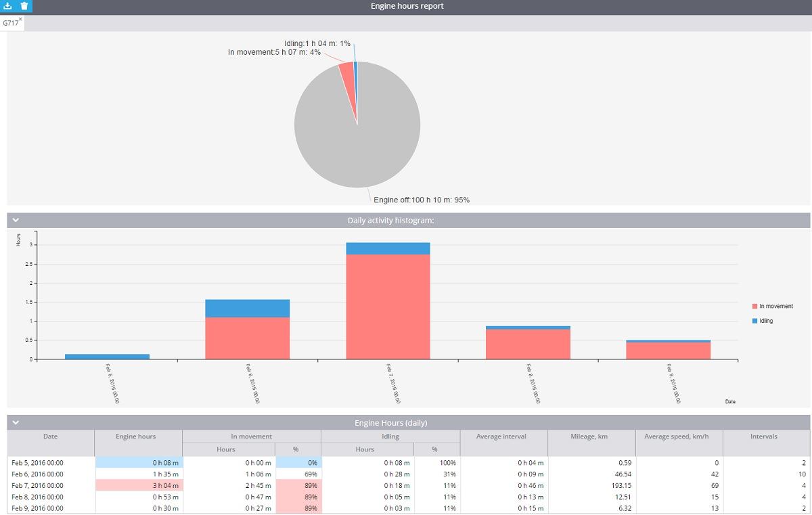Click the '0 h 46 m' average interval cell
This screenshot has width=812, height=515.
[x=503, y=485]
